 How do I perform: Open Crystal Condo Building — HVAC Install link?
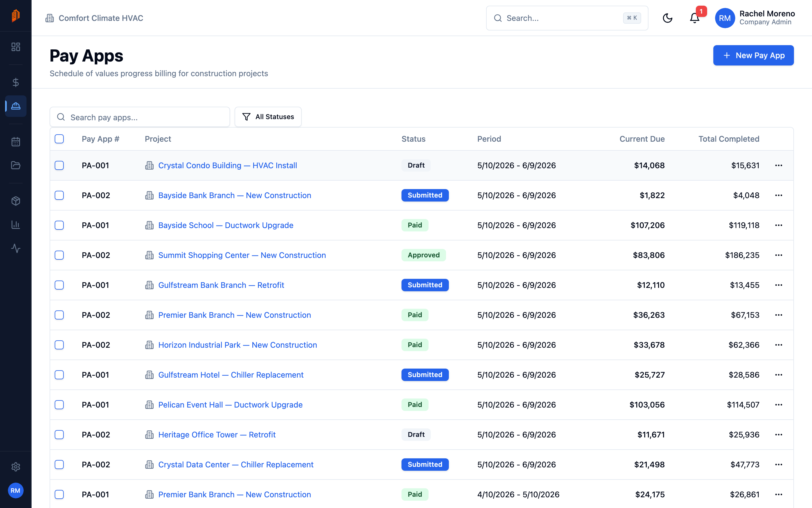228,165
